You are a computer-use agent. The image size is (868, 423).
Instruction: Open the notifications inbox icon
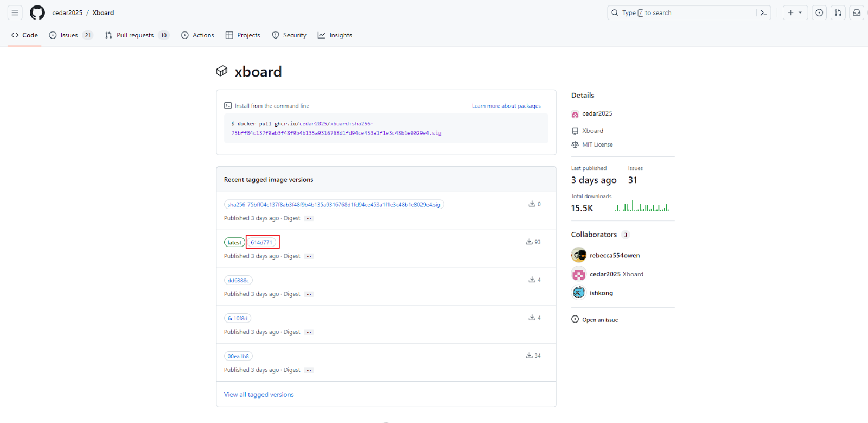[x=857, y=12]
